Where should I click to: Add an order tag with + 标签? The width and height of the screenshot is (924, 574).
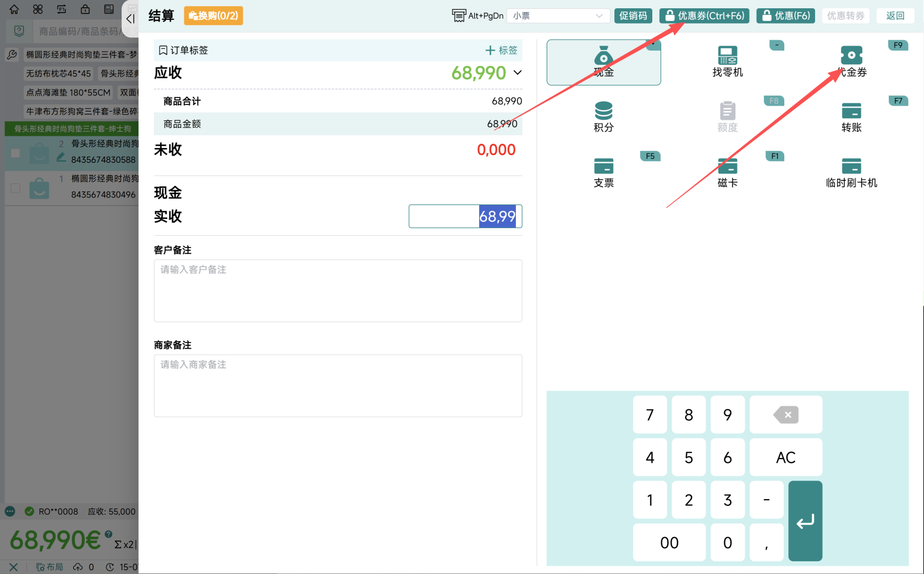(x=501, y=50)
